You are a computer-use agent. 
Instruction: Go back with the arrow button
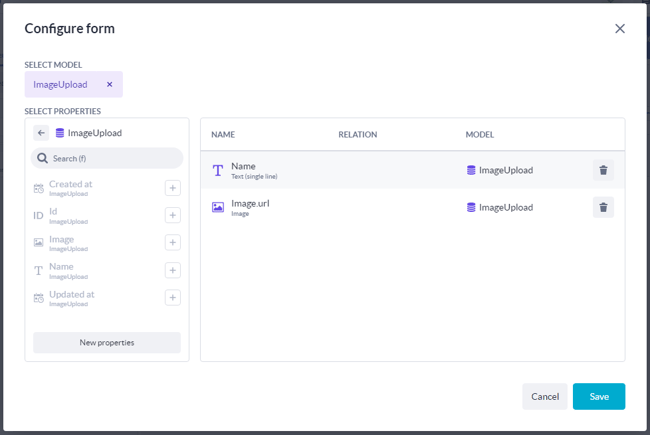coord(41,133)
